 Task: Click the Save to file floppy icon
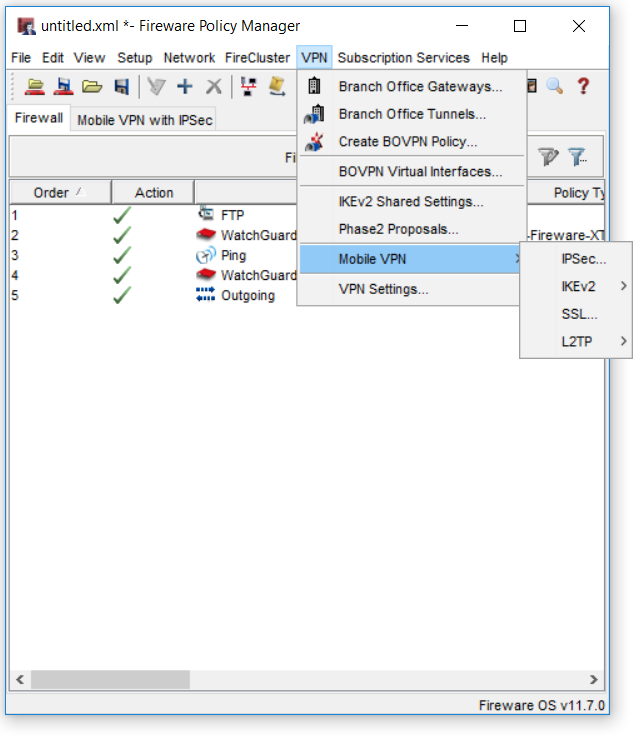pos(121,87)
